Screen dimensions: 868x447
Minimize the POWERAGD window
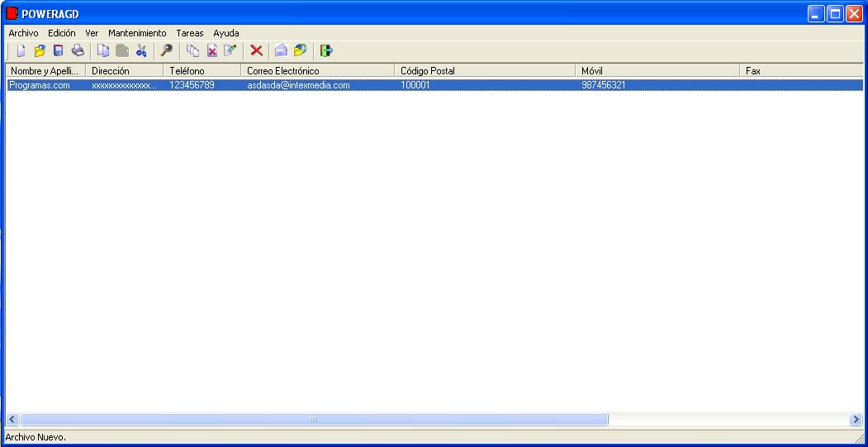[x=815, y=14]
